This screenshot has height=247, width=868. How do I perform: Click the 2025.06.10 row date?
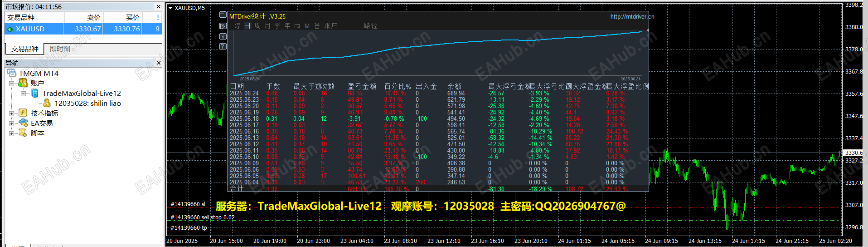point(244,157)
